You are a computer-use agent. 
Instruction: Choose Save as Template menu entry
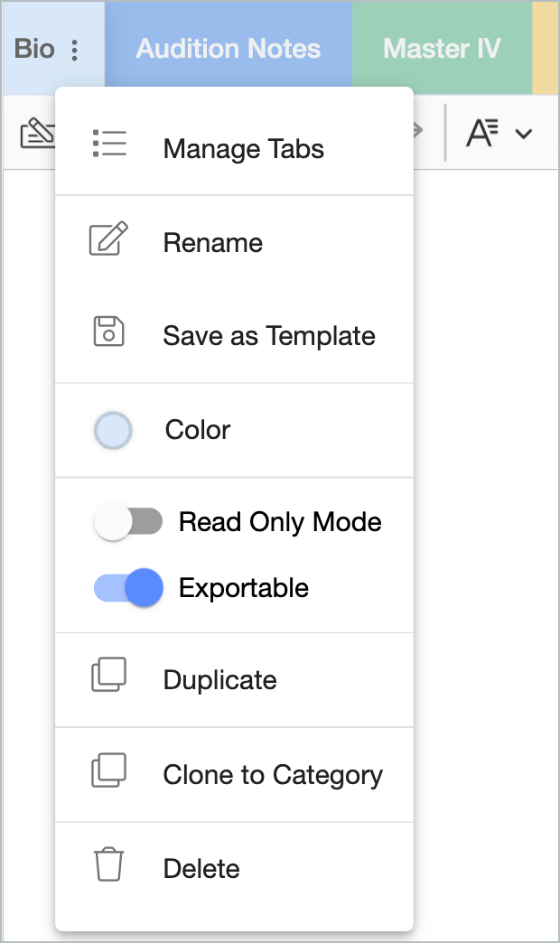point(234,336)
